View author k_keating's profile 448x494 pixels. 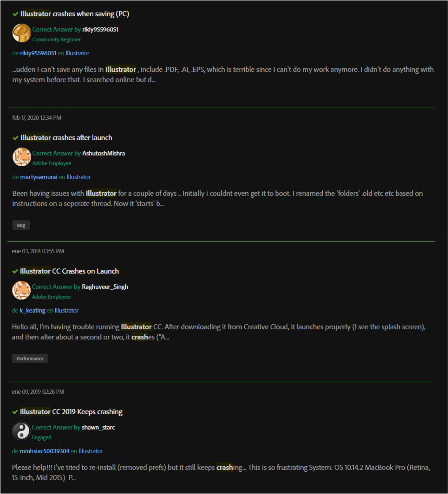(32, 310)
